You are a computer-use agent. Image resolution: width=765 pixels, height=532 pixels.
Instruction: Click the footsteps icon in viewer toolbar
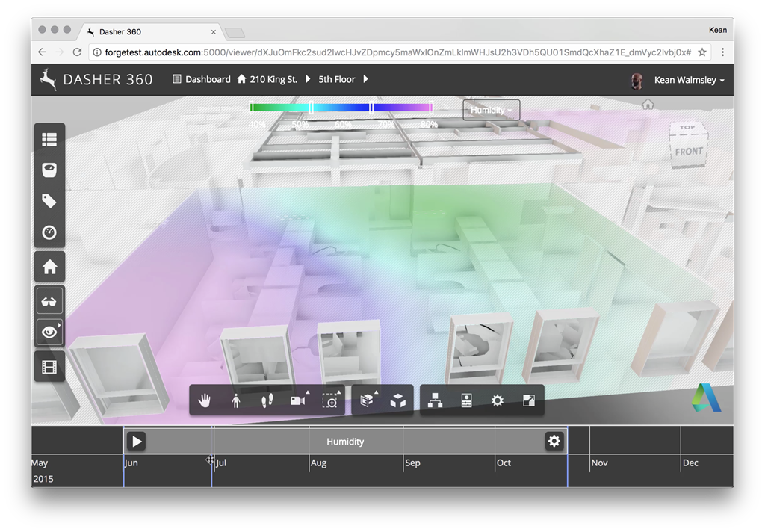[x=267, y=401]
